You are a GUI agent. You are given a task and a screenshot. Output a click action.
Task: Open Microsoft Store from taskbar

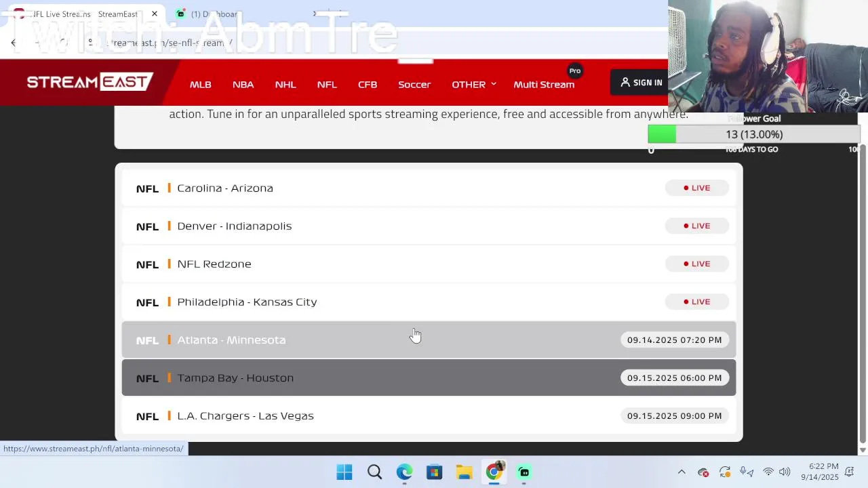pos(434,472)
